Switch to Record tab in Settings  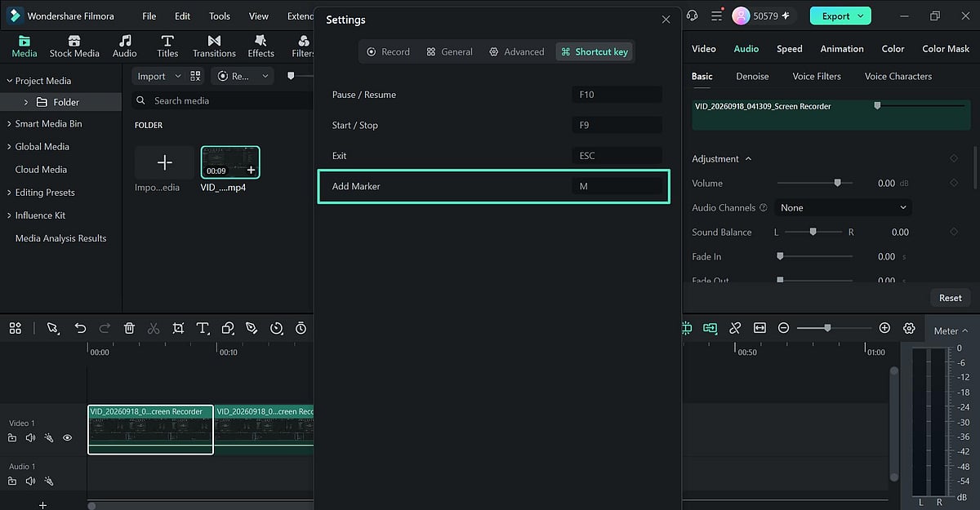[x=388, y=51]
